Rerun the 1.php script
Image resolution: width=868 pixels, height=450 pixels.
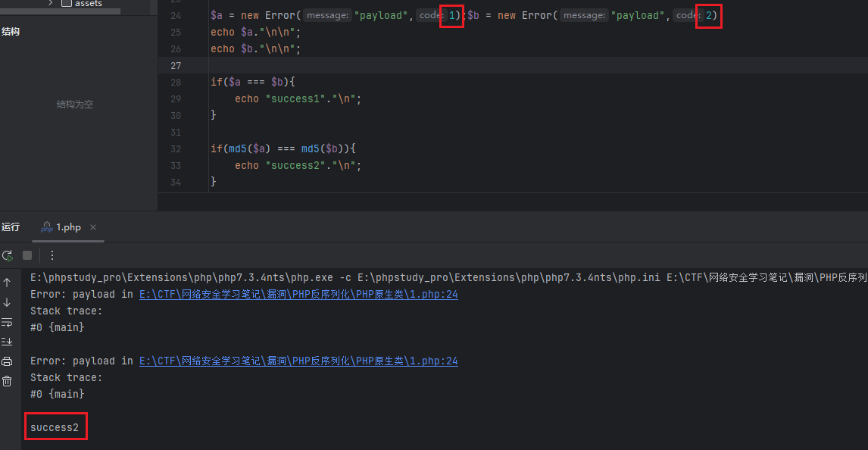click(x=8, y=255)
